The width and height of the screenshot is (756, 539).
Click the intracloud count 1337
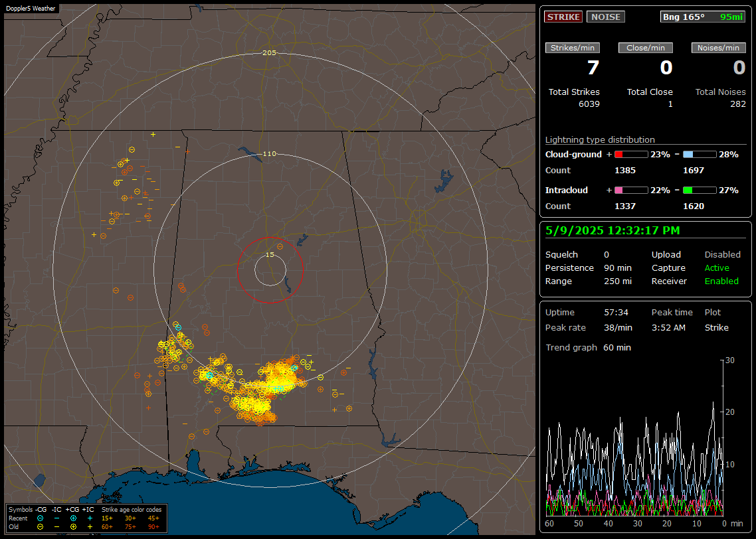click(x=625, y=206)
